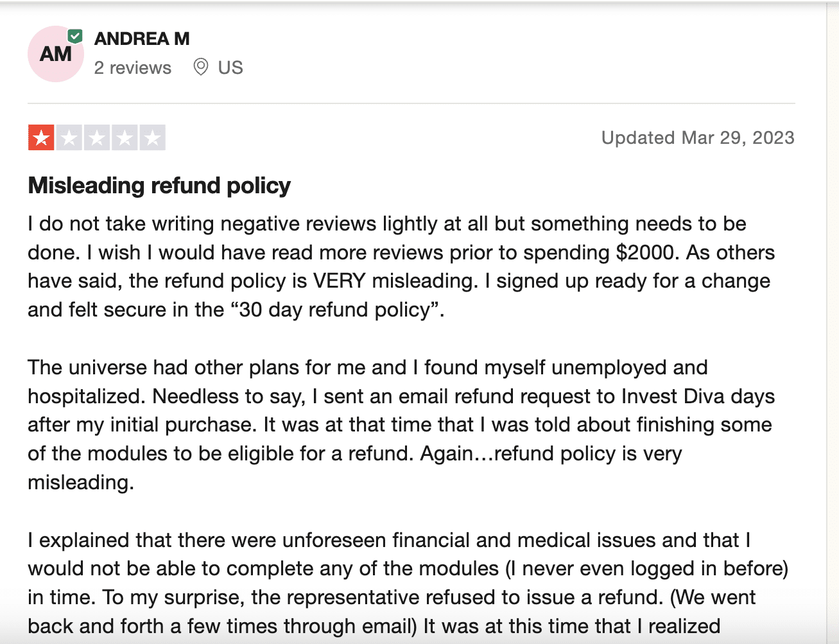Open the Misleading refund policy review title
Image resolution: width=839 pixels, height=644 pixels.
click(x=159, y=186)
